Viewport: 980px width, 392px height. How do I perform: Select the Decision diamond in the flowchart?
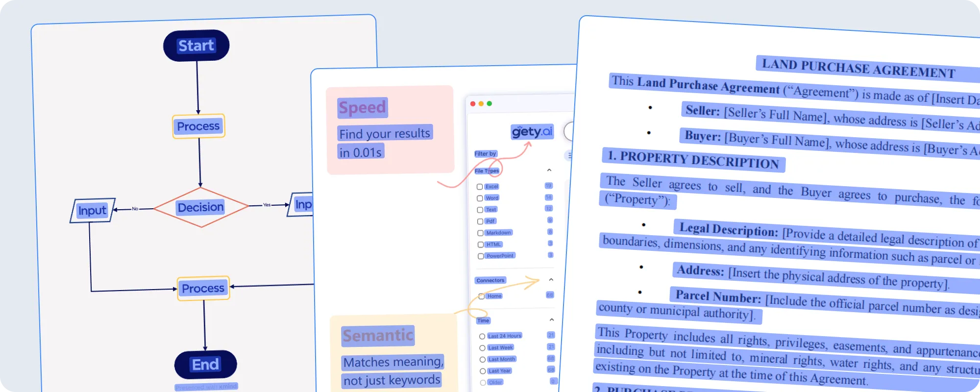click(200, 207)
